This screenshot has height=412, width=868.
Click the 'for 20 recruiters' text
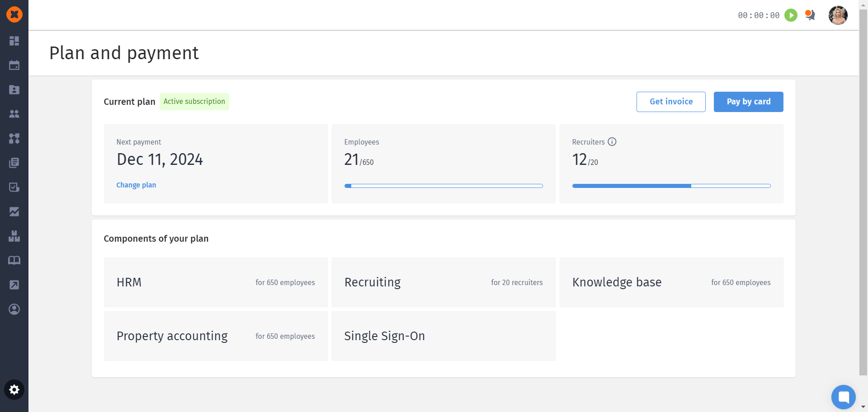click(x=517, y=282)
